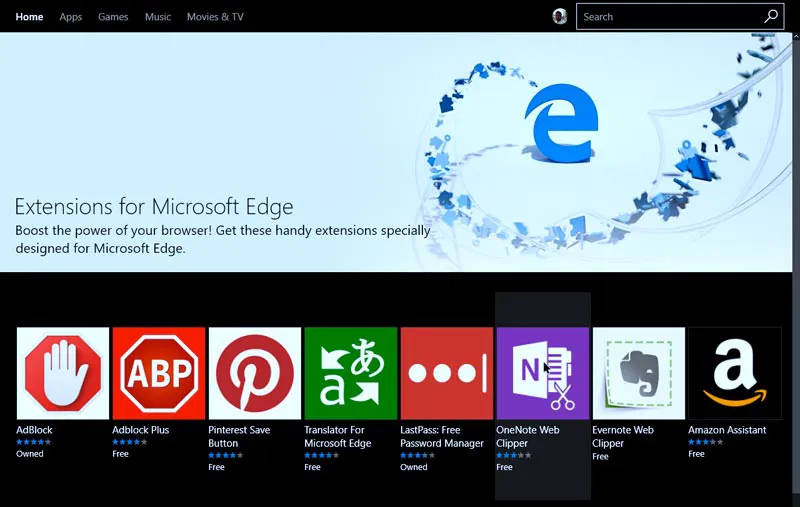Go to the Home tab

tap(29, 17)
